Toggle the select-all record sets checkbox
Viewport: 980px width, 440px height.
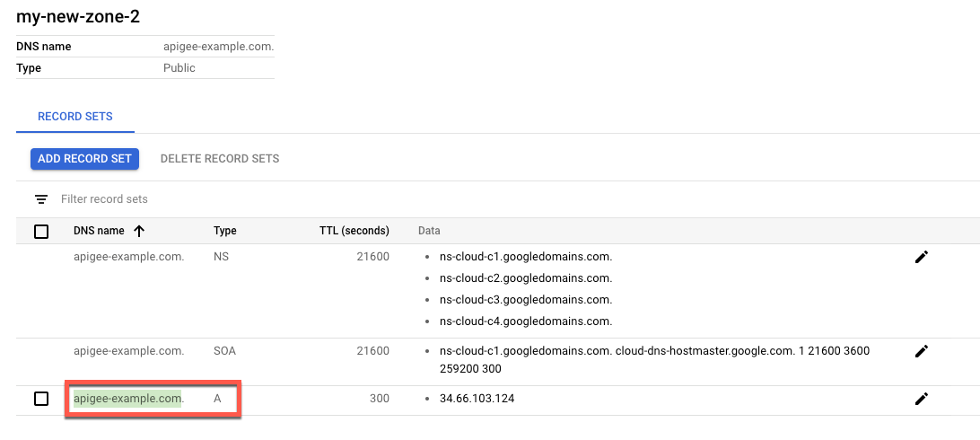point(41,232)
